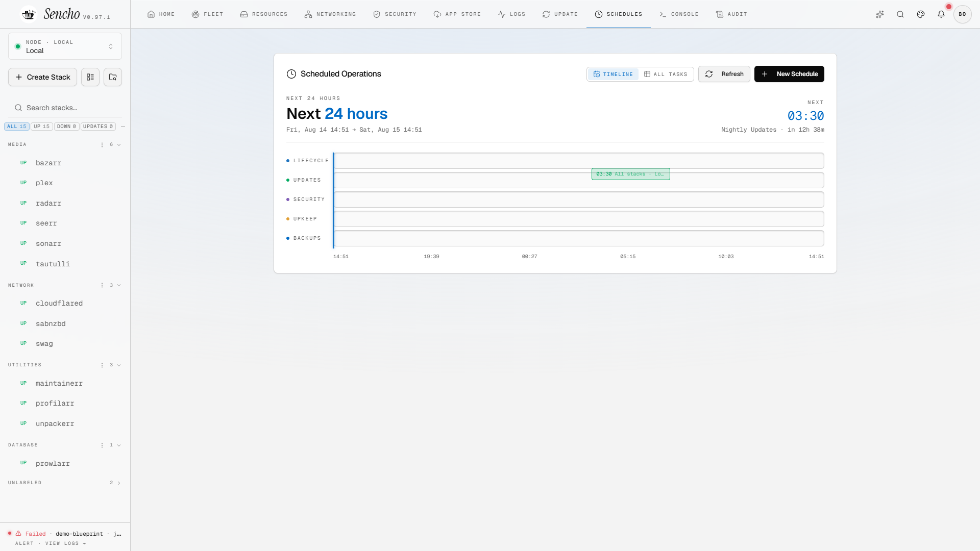Viewport: 980px width, 551px height.
Task: Open the notifications bell icon
Action: click(x=941, y=14)
